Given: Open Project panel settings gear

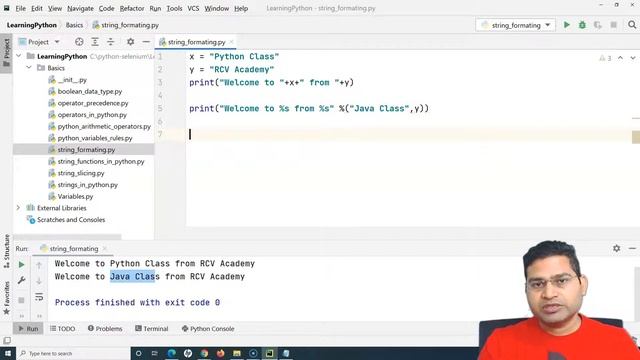Looking at the screenshot, I should click(130, 42).
